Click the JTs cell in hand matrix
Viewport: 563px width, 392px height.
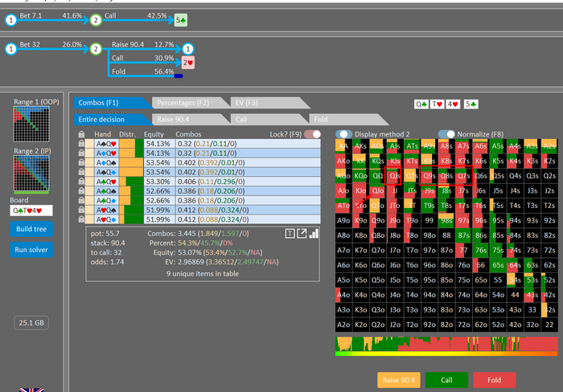tap(412, 191)
